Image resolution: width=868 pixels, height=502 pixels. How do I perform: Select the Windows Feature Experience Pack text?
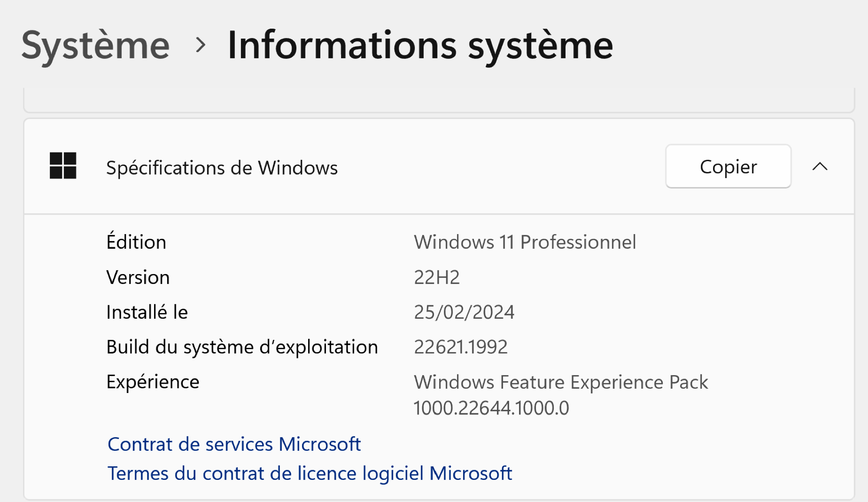(x=561, y=382)
